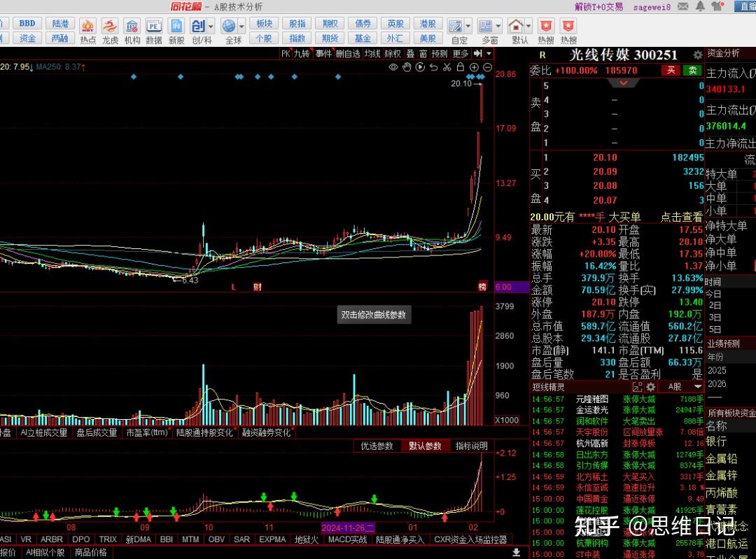Screen dimensions: 756x559
Task: Click the 解锁T+0交易 link
Action: 598,7
